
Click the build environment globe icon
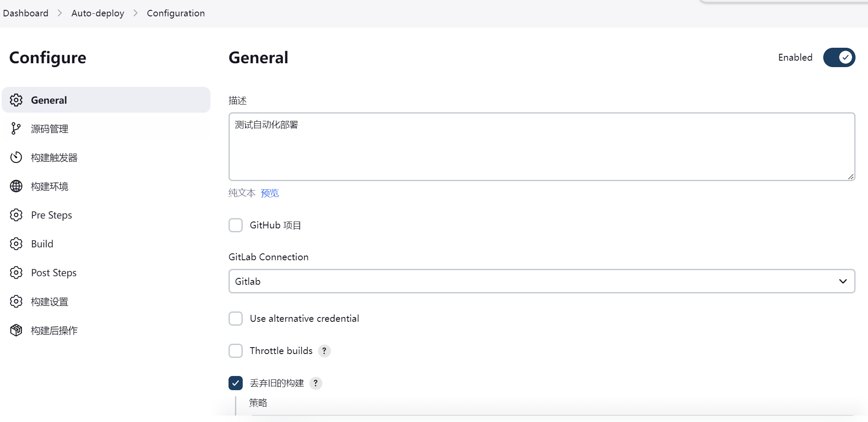[16, 186]
